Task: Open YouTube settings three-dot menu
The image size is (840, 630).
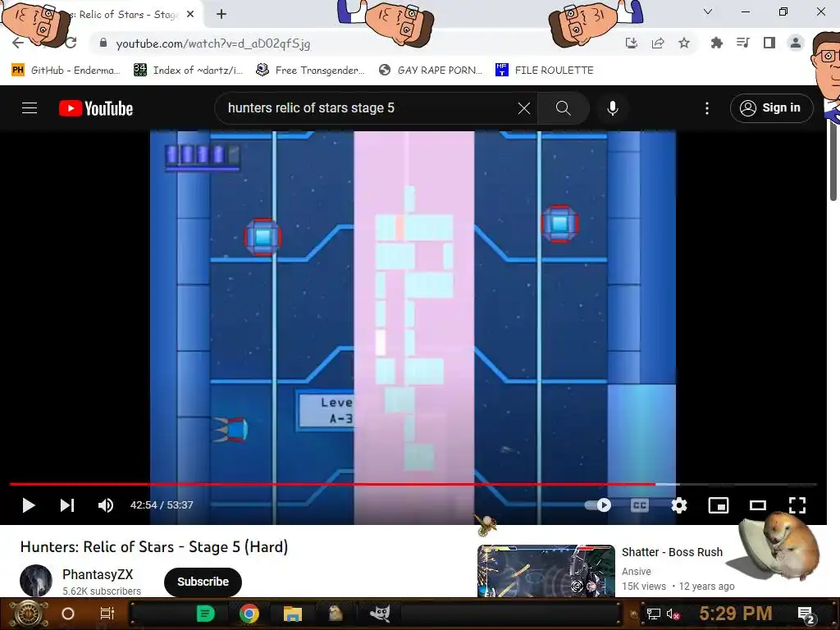Action: [707, 108]
